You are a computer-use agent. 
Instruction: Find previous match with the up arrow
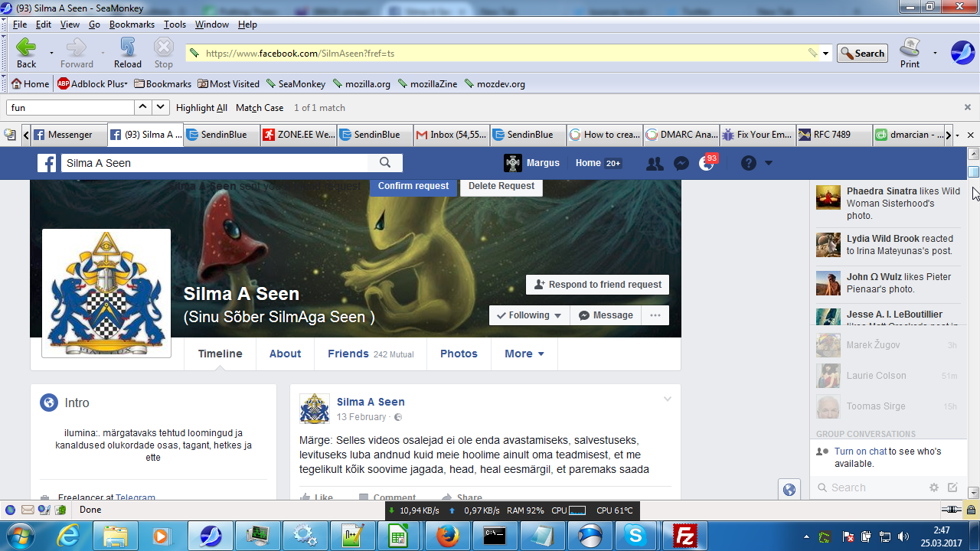click(143, 108)
